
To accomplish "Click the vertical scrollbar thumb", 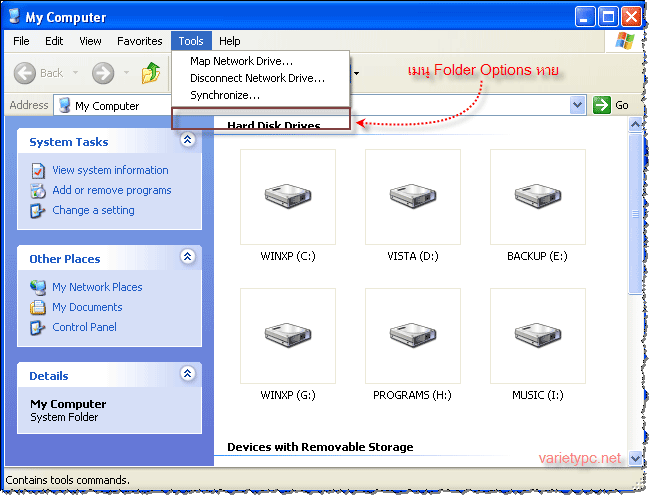I will (x=635, y=214).
